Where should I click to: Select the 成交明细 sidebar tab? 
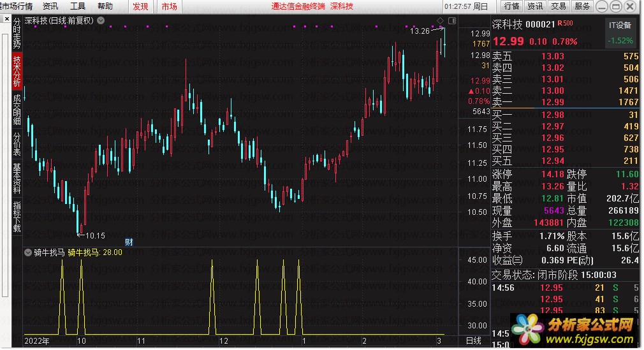tap(17, 109)
